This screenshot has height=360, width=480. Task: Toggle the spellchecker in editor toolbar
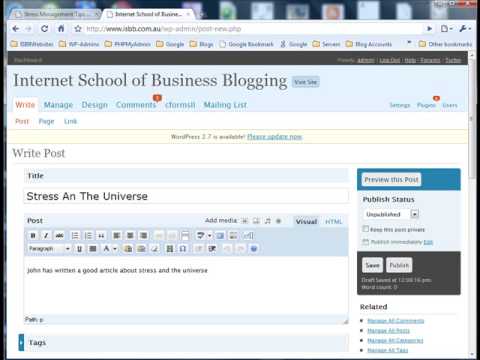pyautogui.click(x=200, y=236)
